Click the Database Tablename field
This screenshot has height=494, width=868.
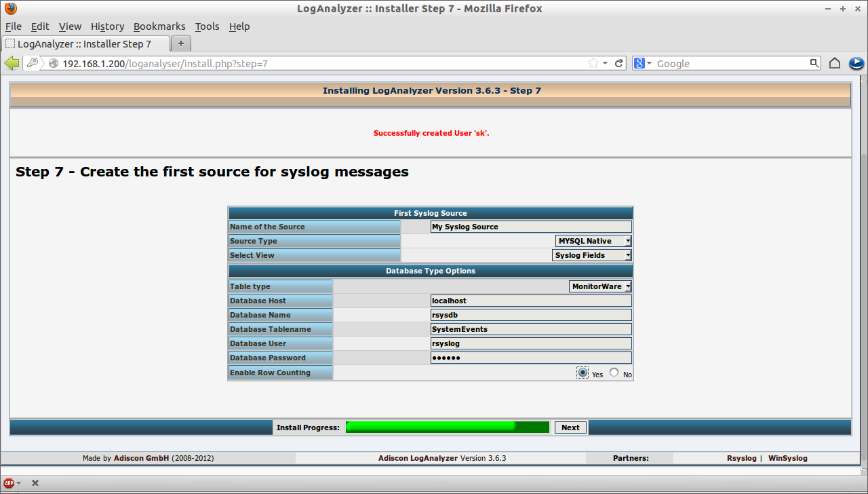tap(531, 329)
